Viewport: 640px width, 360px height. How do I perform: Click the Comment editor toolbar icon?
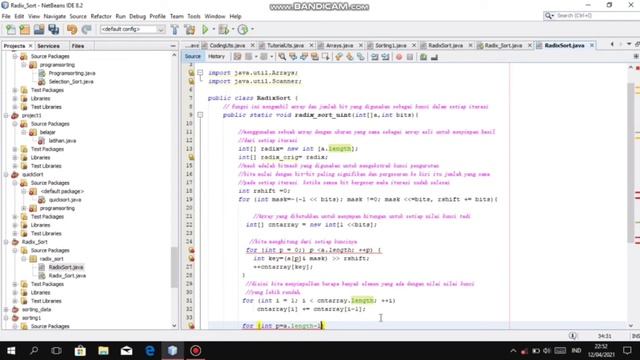tap(423, 57)
